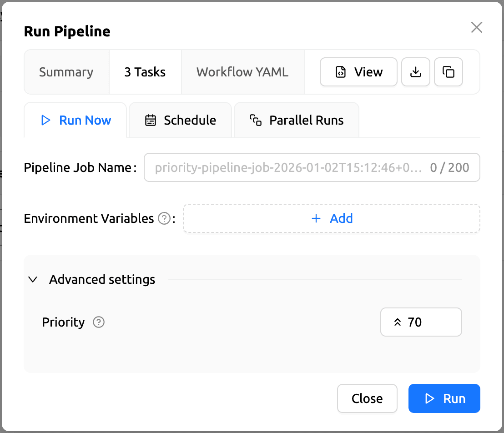The height and width of the screenshot is (433, 504).
Task: Open the Summary tab
Action: point(66,72)
